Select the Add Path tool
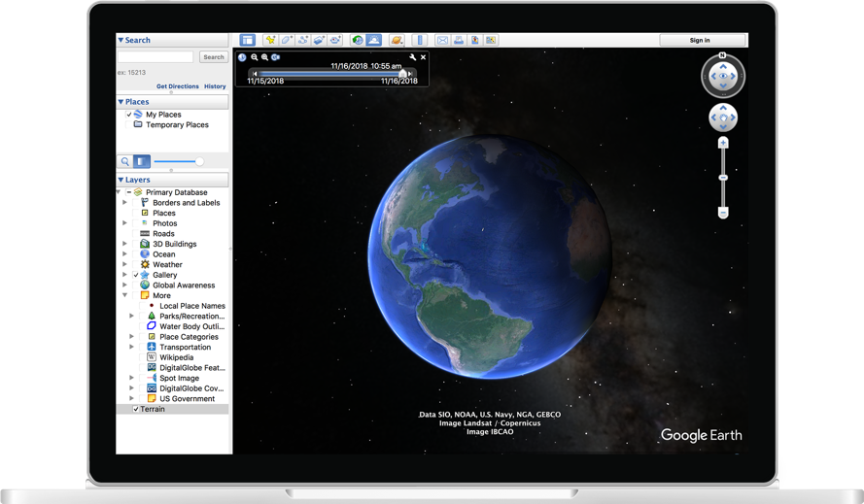Screen dimensions: 864x504 [x=303, y=41]
